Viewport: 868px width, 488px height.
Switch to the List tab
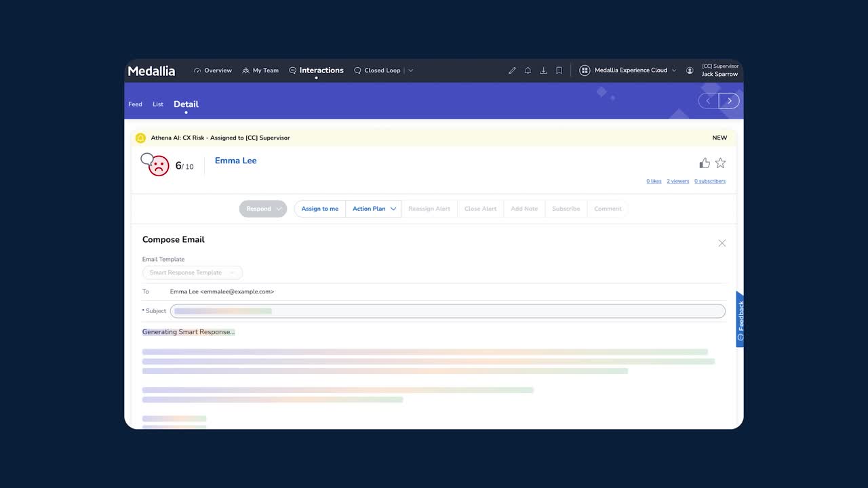[x=158, y=104]
